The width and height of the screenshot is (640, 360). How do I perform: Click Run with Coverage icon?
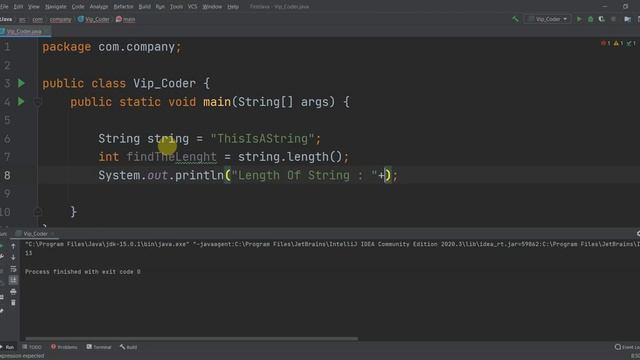(602, 19)
